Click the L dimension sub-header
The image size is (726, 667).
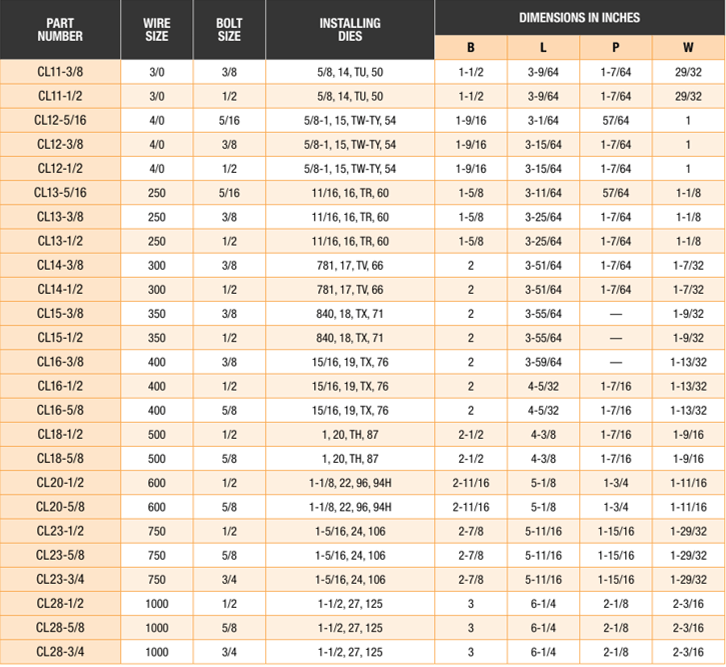pyautogui.click(x=544, y=48)
